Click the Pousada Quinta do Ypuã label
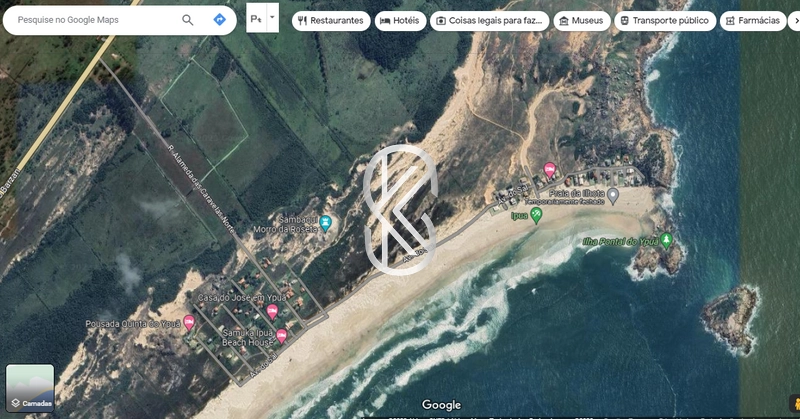Screen dimensions: 800x419 133,324
